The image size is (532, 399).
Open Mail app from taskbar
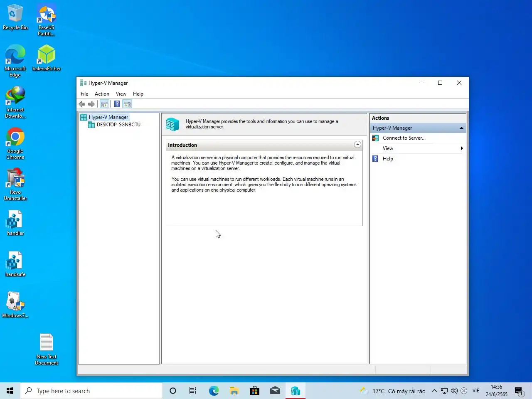click(x=275, y=391)
